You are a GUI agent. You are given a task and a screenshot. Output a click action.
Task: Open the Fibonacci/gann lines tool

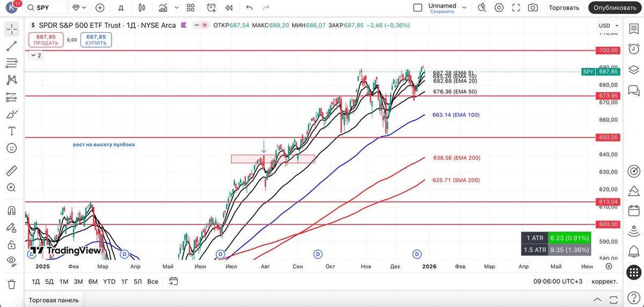coord(12,63)
